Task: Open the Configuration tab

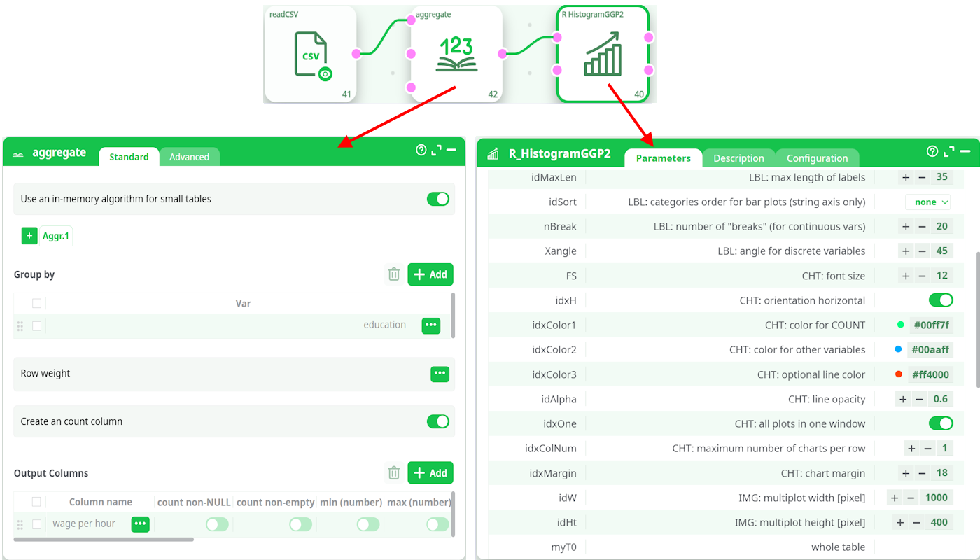Action: [817, 158]
